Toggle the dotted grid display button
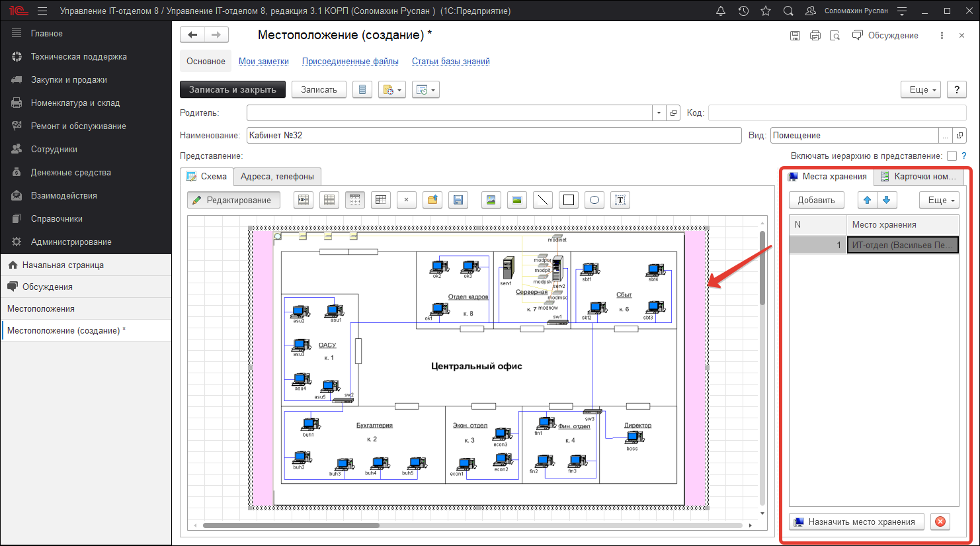 (x=354, y=201)
